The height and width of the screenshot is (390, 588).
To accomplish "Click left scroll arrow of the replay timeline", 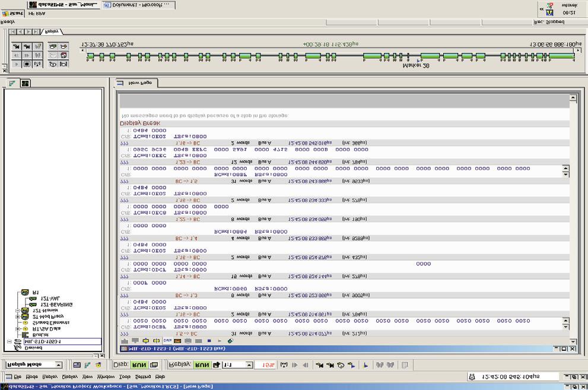I will coord(82,50).
